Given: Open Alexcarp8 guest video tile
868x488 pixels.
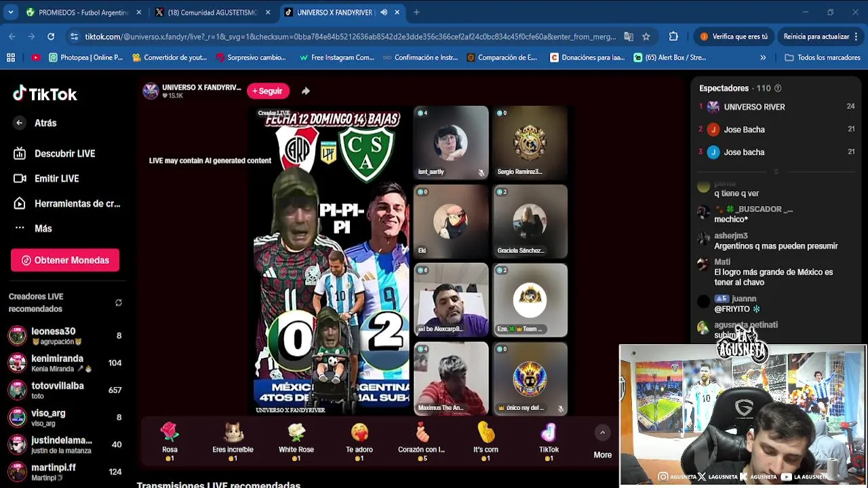Looking at the screenshot, I should tap(451, 300).
